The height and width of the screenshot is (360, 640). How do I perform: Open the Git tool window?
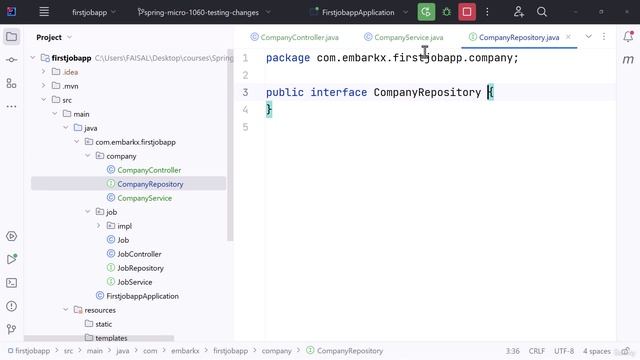click(11, 329)
